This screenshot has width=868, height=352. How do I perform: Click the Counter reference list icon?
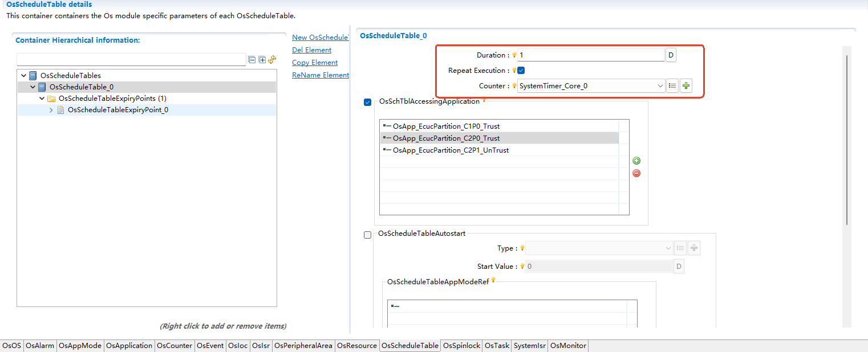pos(672,86)
